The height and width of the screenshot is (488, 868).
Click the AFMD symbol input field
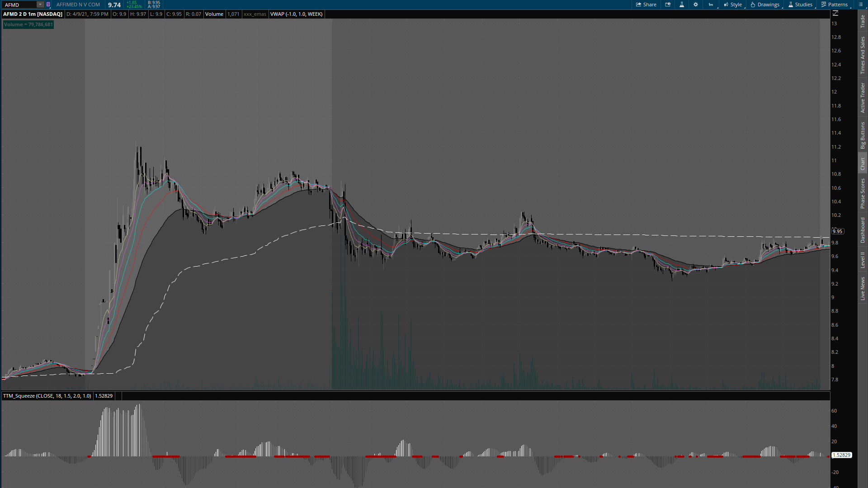click(19, 5)
